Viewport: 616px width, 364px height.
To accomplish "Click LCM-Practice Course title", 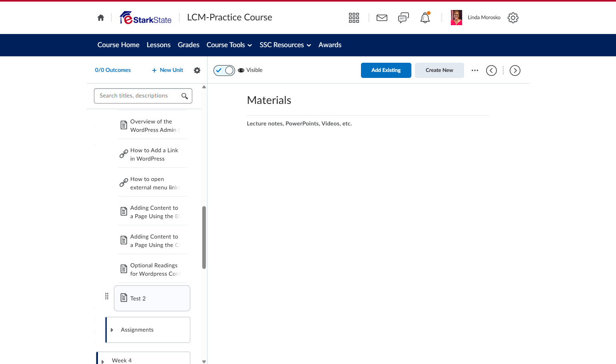I will [229, 17].
